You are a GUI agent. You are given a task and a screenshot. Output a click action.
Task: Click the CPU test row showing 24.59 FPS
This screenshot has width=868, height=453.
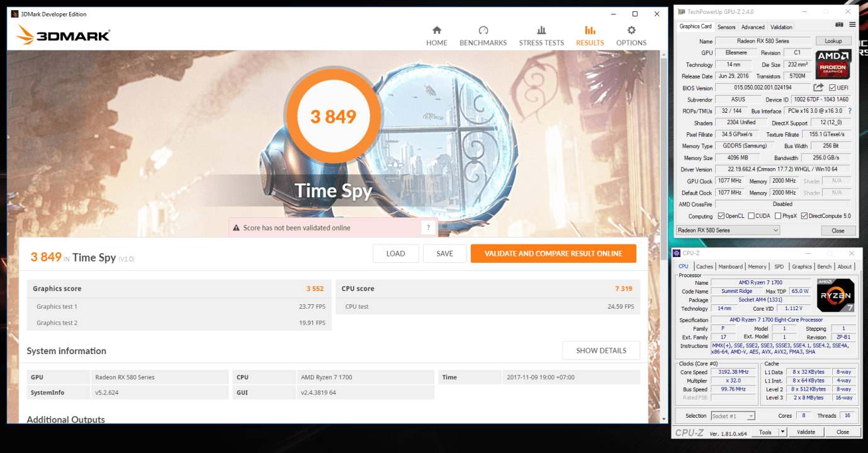[x=488, y=306]
